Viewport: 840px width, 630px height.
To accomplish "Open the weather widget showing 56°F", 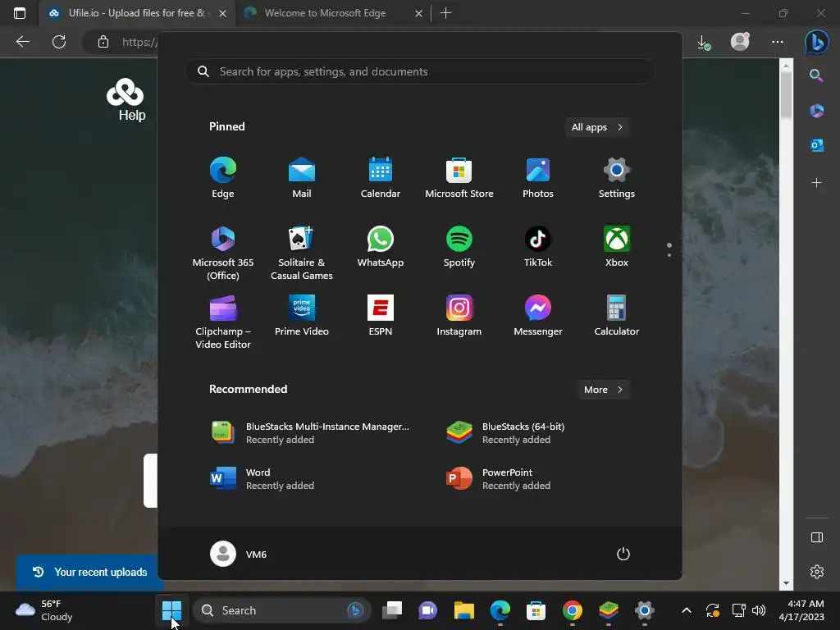I will click(x=45, y=610).
